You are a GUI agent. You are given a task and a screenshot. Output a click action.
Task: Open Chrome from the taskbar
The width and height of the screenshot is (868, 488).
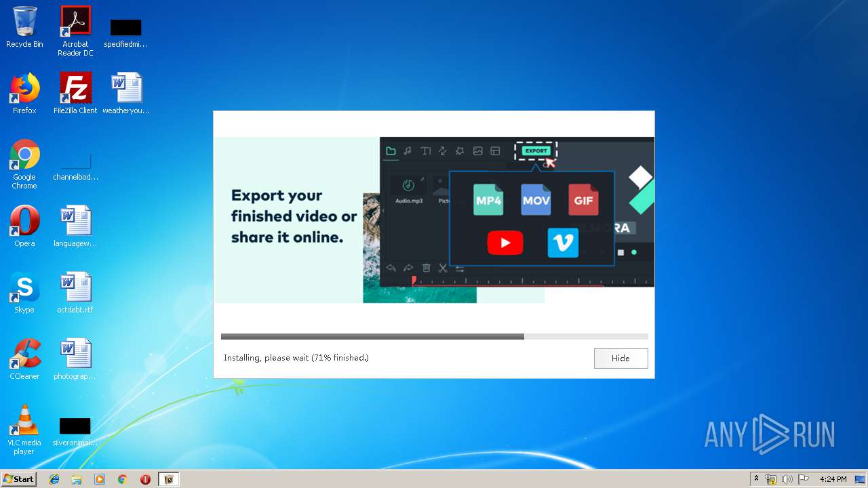[x=122, y=479]
